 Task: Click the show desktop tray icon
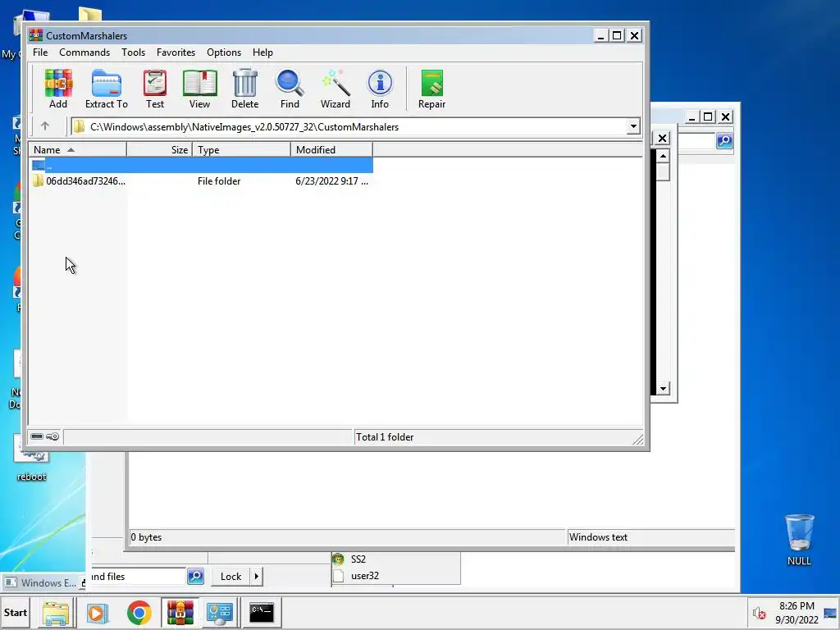(831, 613)
